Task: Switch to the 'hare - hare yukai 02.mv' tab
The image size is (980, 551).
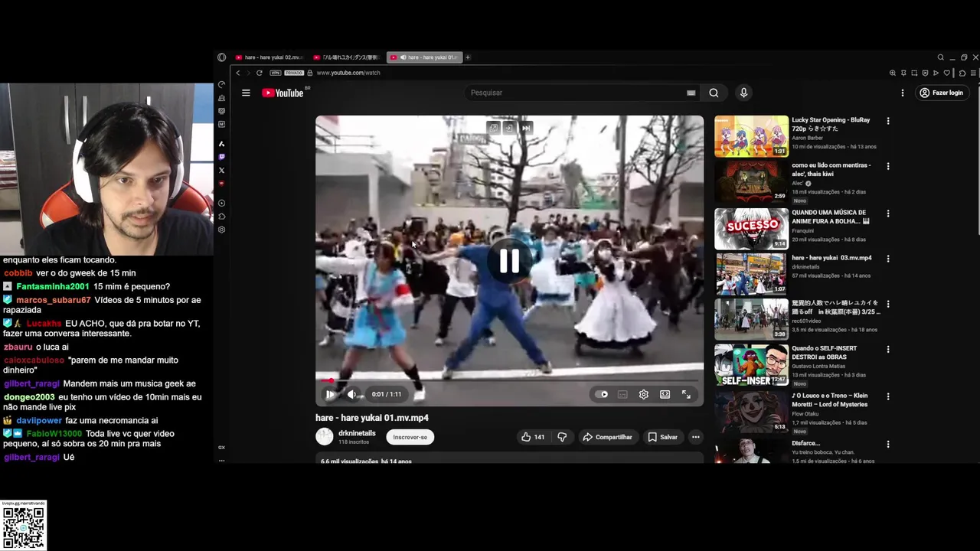Action: (269, 57)
